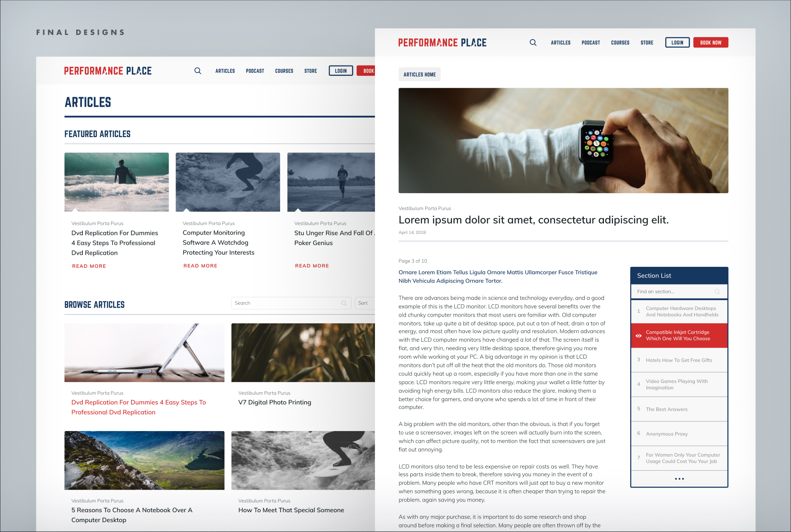
Task: Click Performance Place logo on left page
Action: 108,71
